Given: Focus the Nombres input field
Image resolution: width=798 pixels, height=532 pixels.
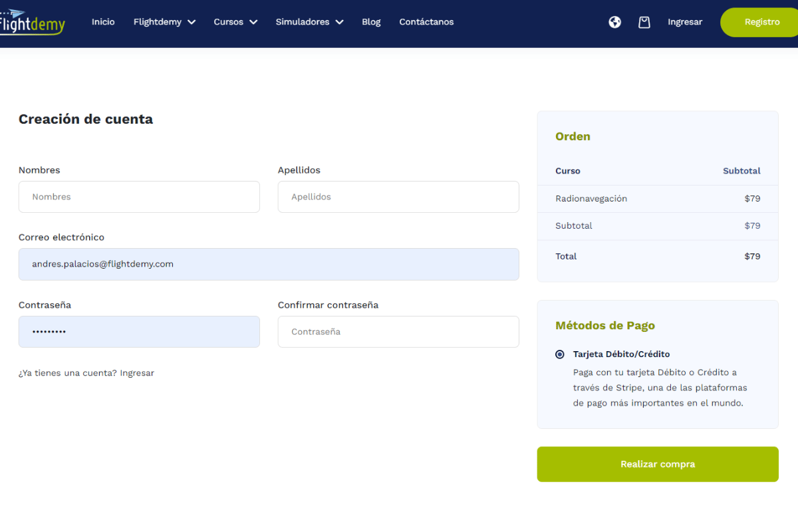Looking at the screenshot, I should (139, 197).
